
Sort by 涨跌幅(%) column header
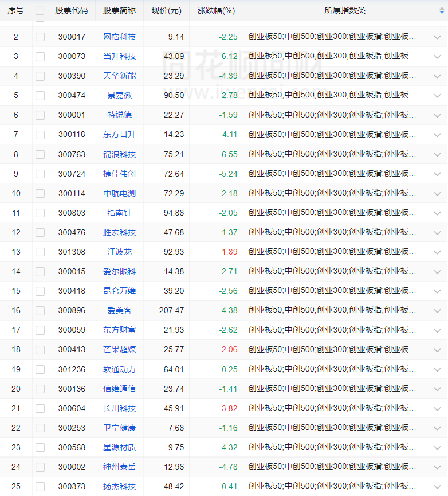(x=216, y=10)
